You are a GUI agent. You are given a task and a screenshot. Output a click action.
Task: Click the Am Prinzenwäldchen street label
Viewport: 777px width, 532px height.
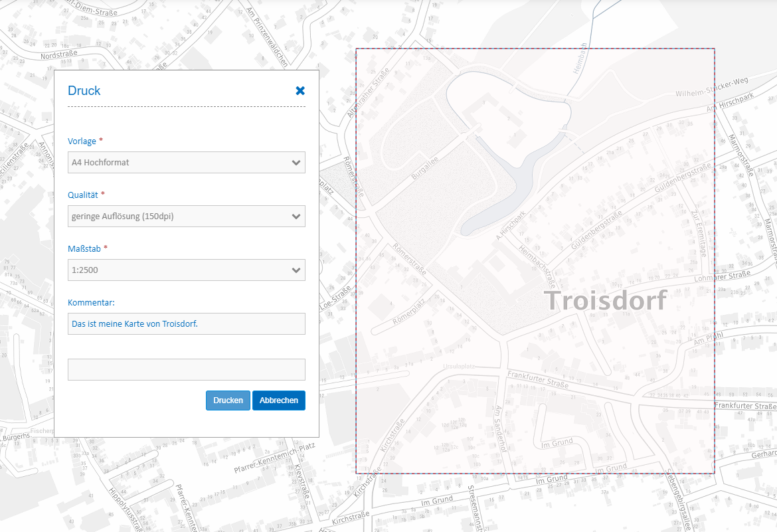pos(267,37)
